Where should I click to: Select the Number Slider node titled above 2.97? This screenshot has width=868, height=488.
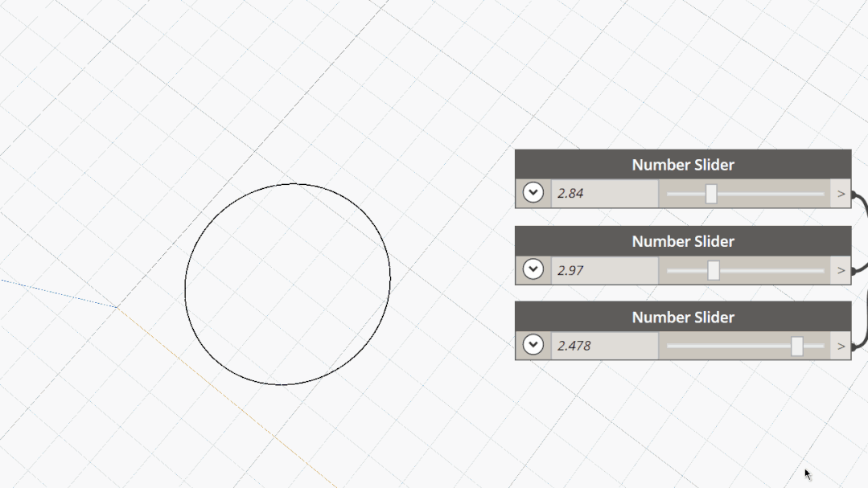click(683, 240)
